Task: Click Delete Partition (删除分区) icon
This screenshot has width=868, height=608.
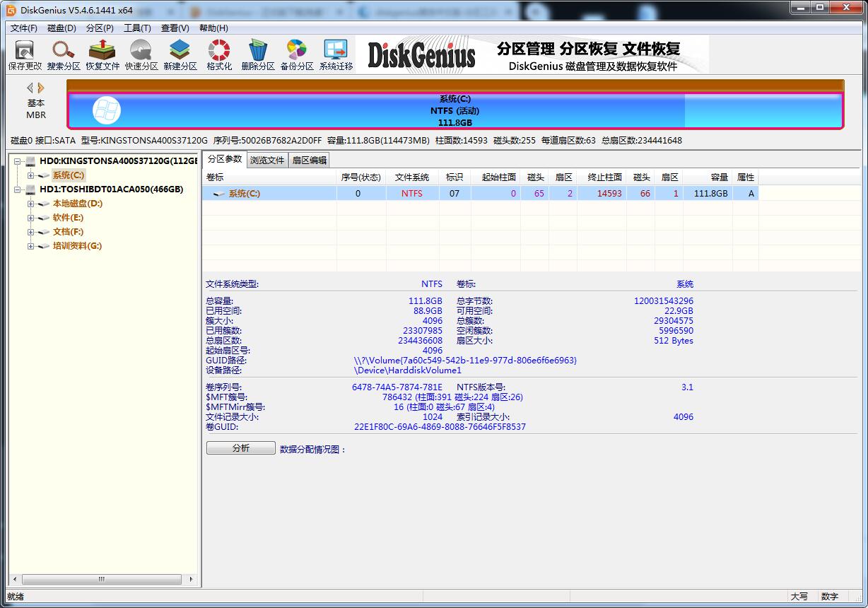Action: 258,55
